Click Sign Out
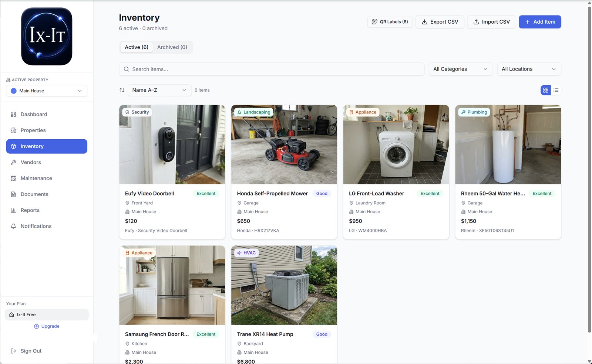 tap(26, 351)
